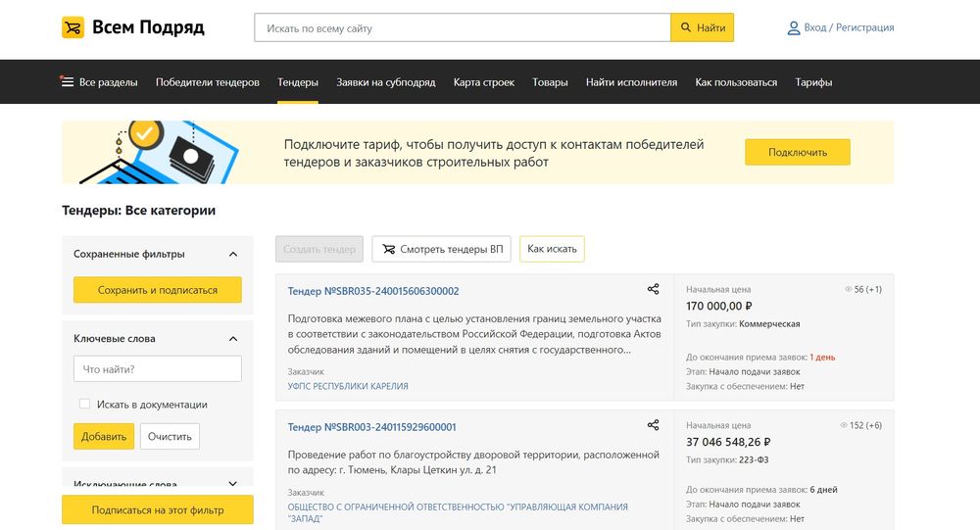The height and width of the screenshot is (530, 980).
Task: Share tender SBR035-240015606300002 via share icon
Action: [x=654, y=289]
